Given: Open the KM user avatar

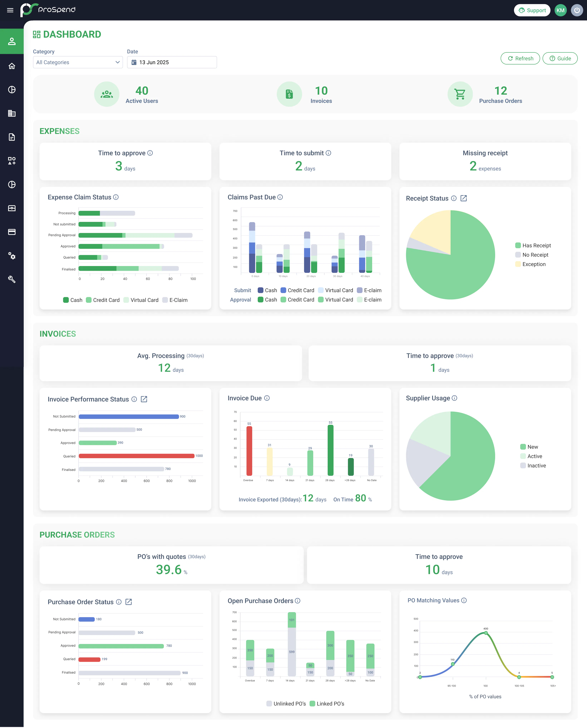Looking at the screenshot, I should (x=560, y=10).
